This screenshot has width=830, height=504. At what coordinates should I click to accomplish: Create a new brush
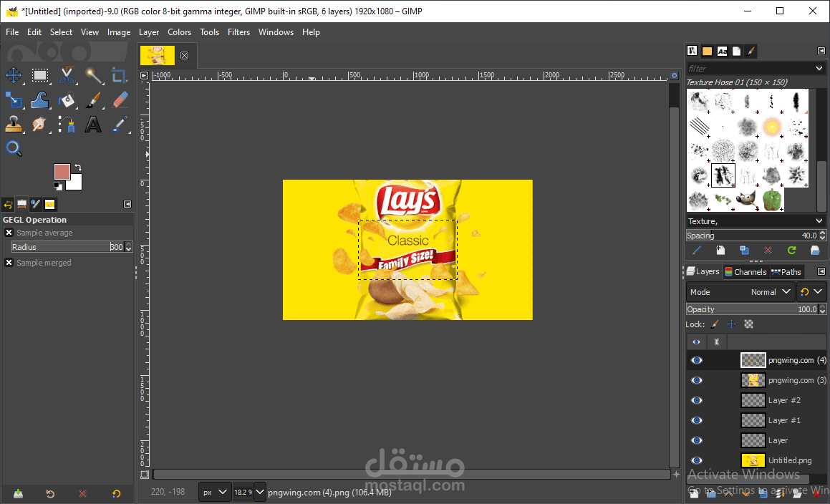pos(720,250)
